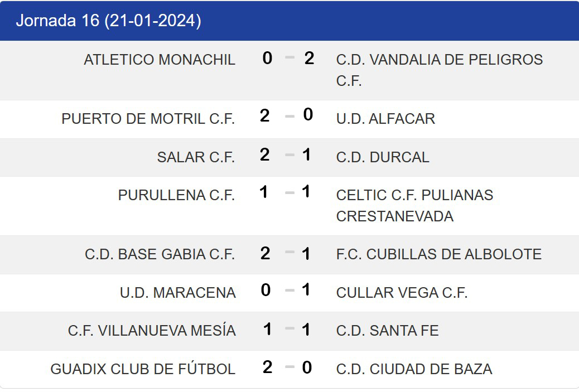Open PUERTO DE MOTRIL C.F. team page
Screen dimensions: 579x392
[x=148, y=119]
